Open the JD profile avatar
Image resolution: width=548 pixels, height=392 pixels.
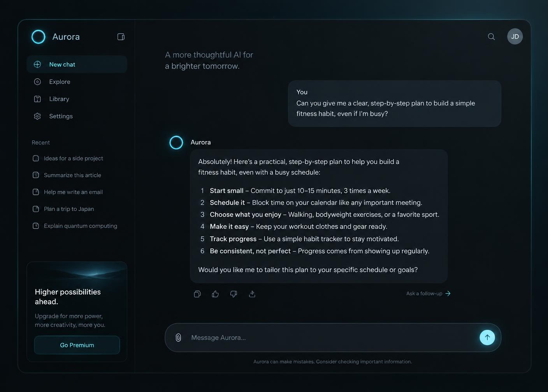(x=515, y=37)
